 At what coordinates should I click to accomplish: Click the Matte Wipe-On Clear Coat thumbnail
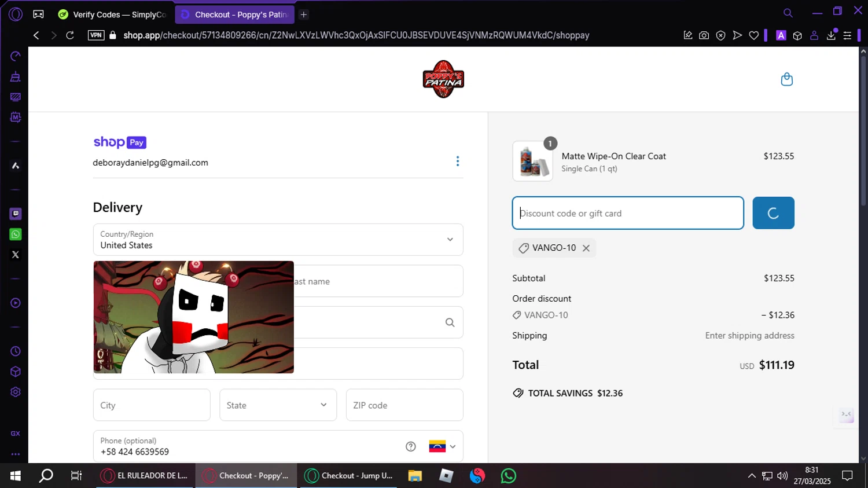(x=532, y=162)
